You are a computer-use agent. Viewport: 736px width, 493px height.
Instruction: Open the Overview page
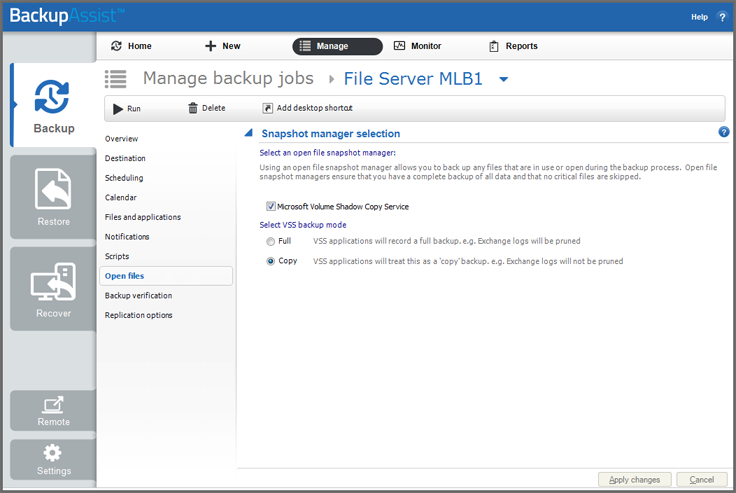click(121, 139)
